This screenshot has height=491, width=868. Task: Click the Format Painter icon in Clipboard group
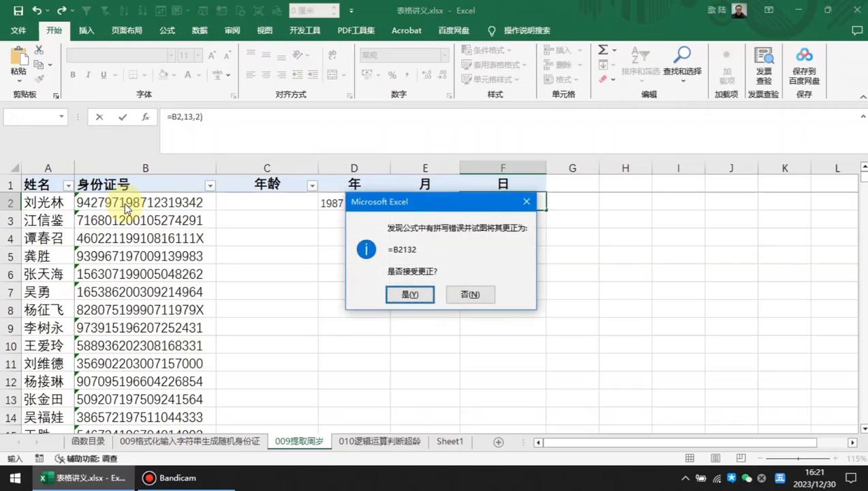(39, 77)
